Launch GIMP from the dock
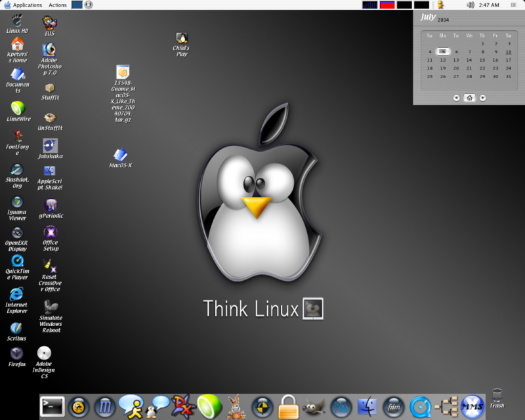Screen dimensions: 525x420 coord(314,408)
